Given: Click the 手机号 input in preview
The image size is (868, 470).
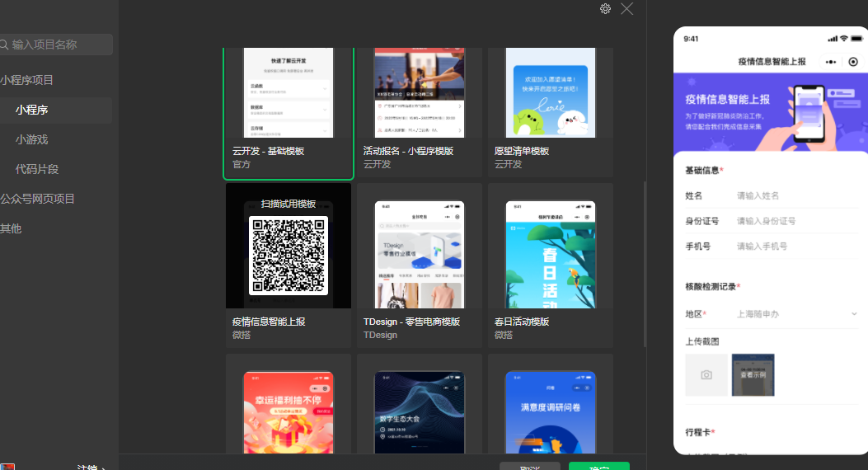Looking at the screenshot, I should pos(797,247).
